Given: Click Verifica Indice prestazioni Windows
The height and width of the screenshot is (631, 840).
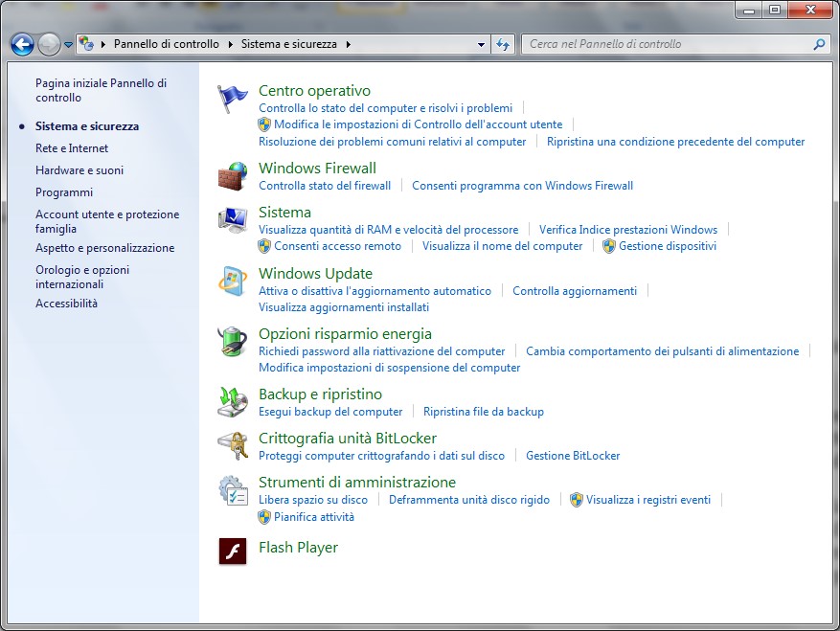Looking at the screenshot, I should [628, 230].
